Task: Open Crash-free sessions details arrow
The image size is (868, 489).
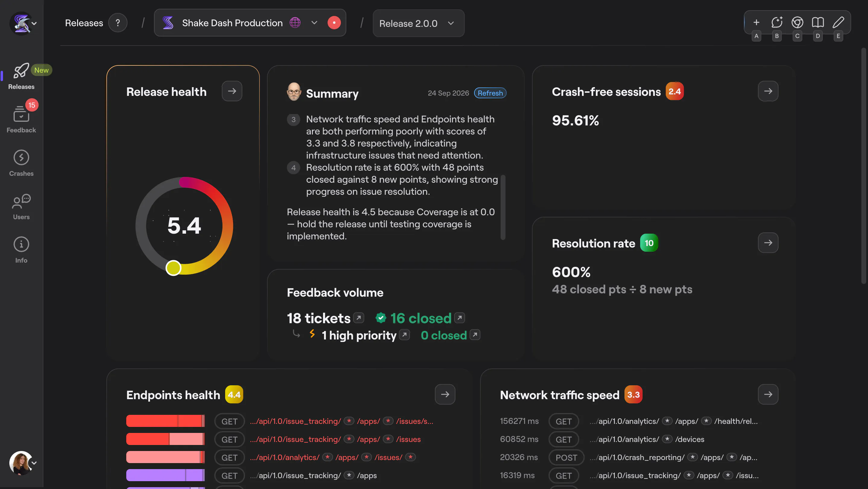Action: pos(768,91)
